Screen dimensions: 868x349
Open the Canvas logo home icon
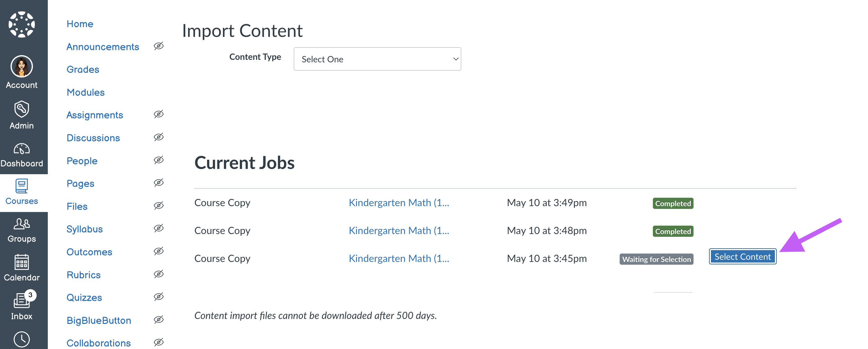(x=21, y=24)
